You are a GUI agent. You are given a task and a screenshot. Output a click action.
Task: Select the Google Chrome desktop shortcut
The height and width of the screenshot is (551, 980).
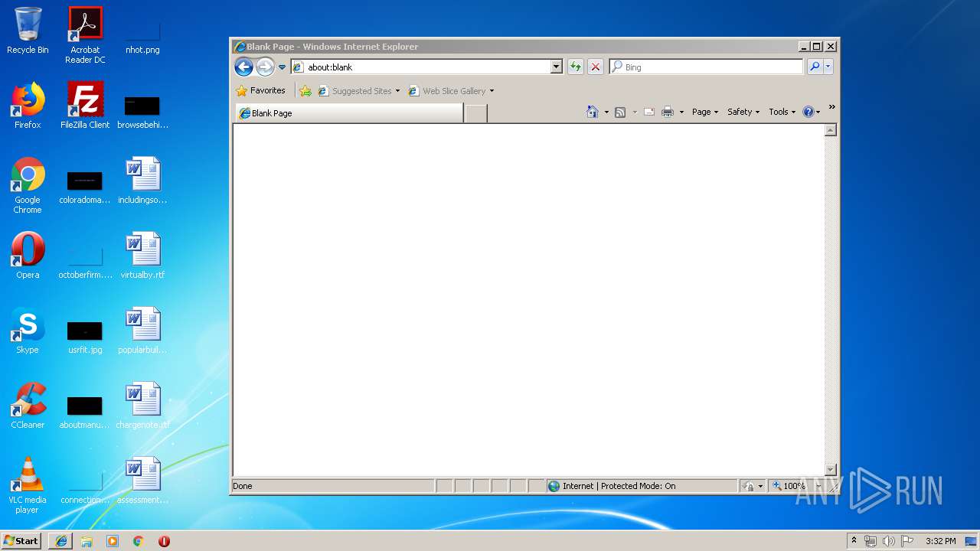click(28, 185)
